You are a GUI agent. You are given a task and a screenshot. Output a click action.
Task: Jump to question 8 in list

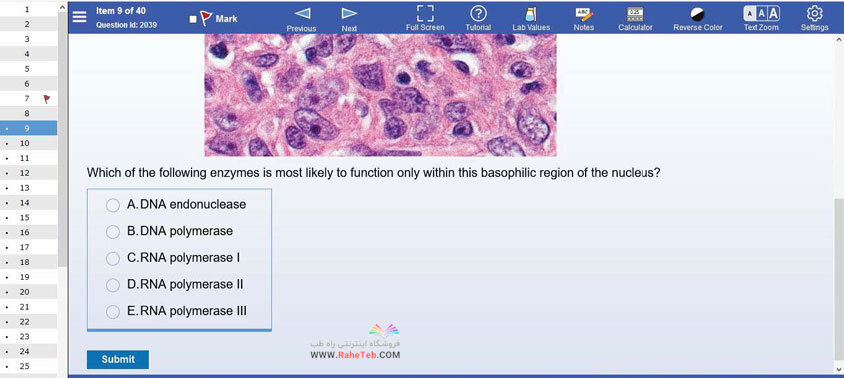[x=29, y=114]
